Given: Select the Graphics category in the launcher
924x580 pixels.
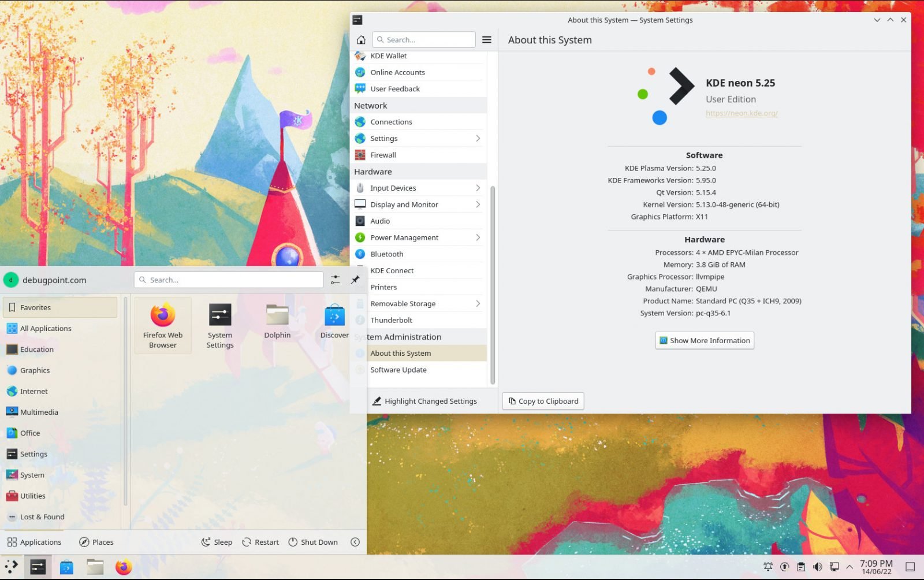Looking at the screenshot, I should [35, 370].
